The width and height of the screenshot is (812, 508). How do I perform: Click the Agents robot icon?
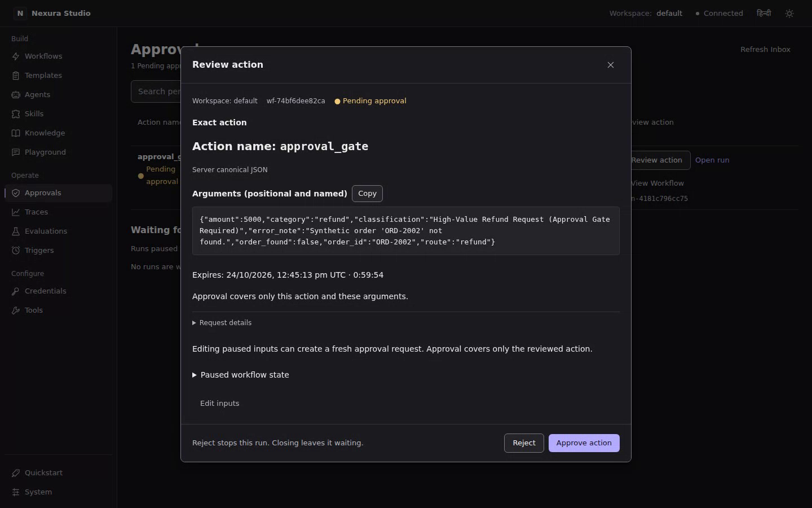16,95
